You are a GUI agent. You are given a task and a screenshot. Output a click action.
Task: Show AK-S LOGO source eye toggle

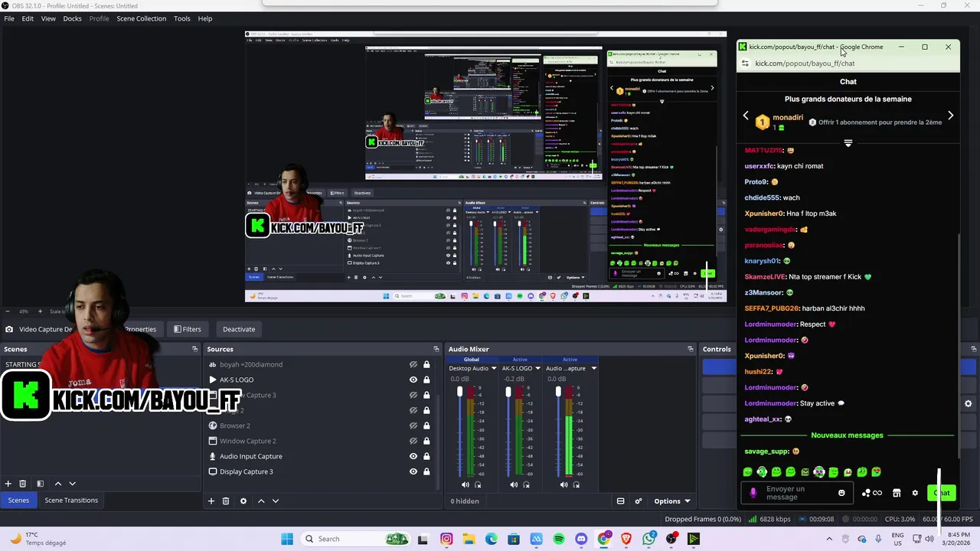(x=413, y=380)
